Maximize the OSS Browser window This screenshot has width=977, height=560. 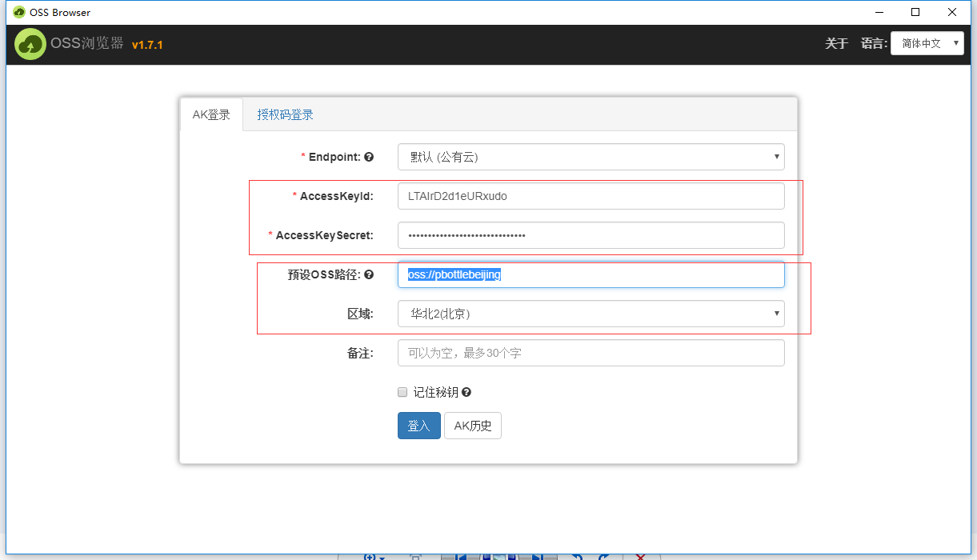[x=915, y=12]
